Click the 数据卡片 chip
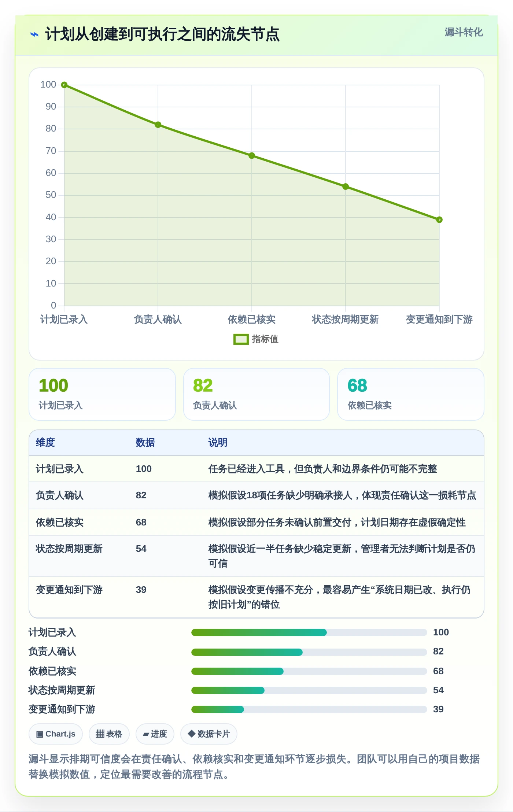Screen dimensions: 513x812 coord(209,734)
